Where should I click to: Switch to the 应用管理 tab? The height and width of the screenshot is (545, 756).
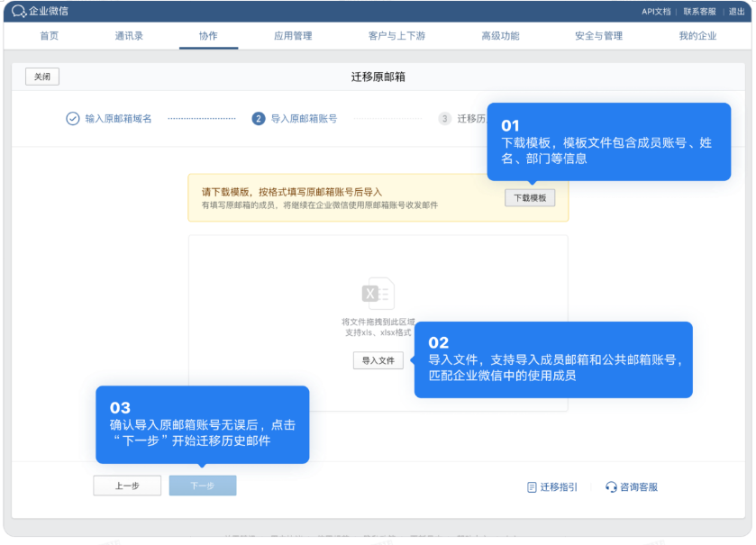(x=291, y=37)
